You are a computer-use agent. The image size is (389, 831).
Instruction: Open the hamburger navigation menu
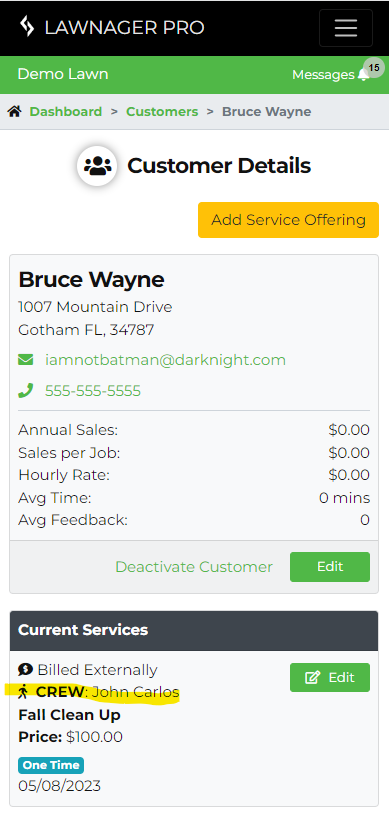click(x=346, y=28)
